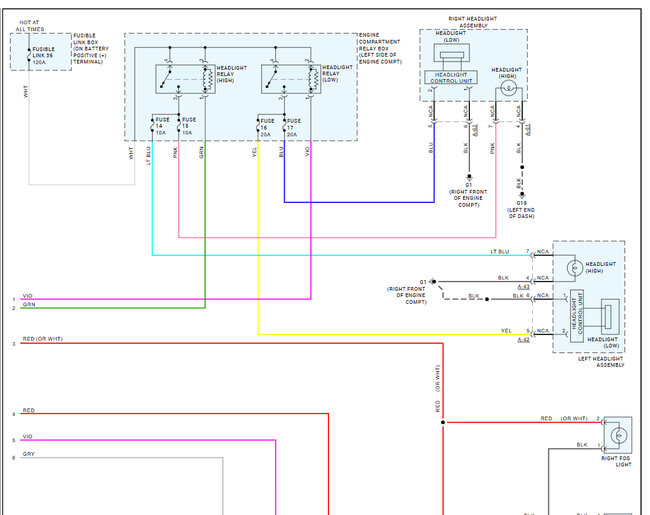This screenshot has height=515, width=650.
Task: Click the G19 ground point dot
Action: (522, 194)
